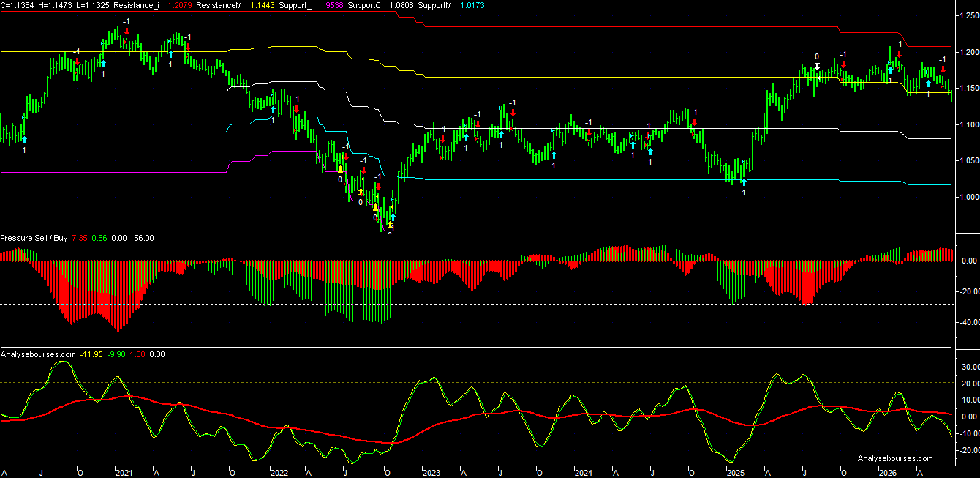Click the red pressure value 7.35
The height and width of the screenshot is (478, 980).
80,238
